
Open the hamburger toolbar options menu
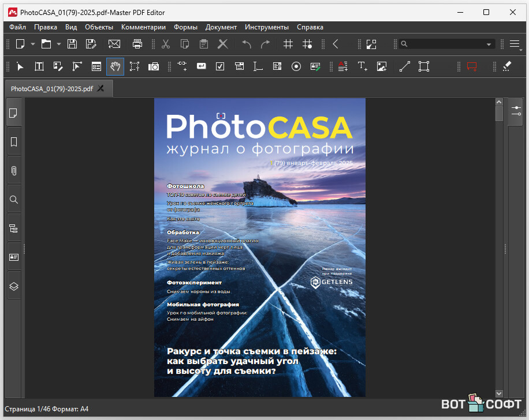pyautogui.click(x=515, y=44)
